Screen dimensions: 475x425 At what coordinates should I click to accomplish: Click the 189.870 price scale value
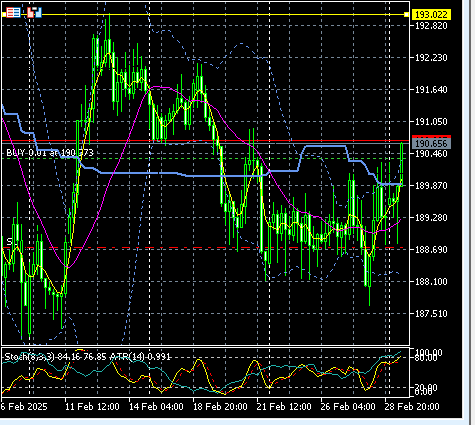pyautogui.click(x=431, y=186)
